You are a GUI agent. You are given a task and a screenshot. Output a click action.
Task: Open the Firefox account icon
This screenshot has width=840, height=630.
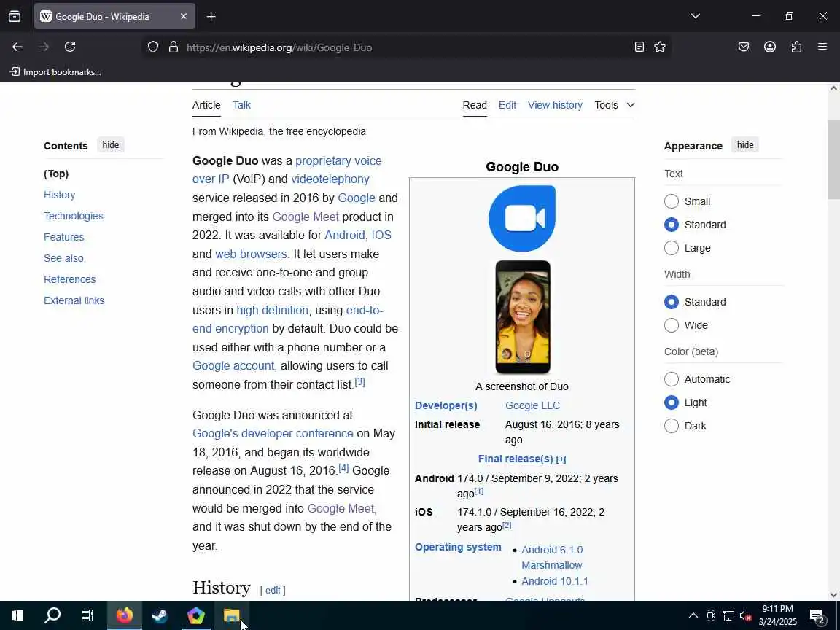click(x=770, y=47)
